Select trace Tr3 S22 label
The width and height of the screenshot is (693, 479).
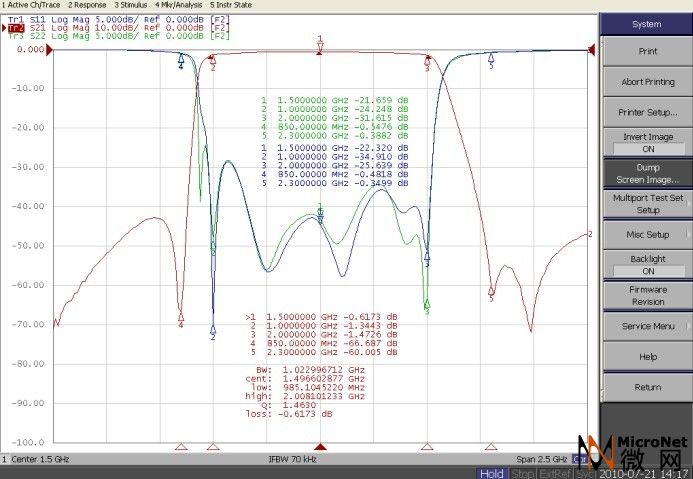[x=118, y=36]
